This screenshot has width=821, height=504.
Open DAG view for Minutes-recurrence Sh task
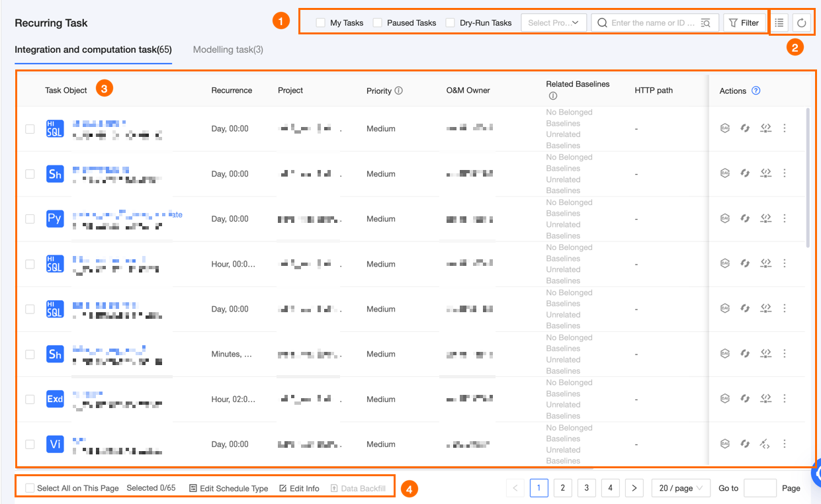(724, 354)
